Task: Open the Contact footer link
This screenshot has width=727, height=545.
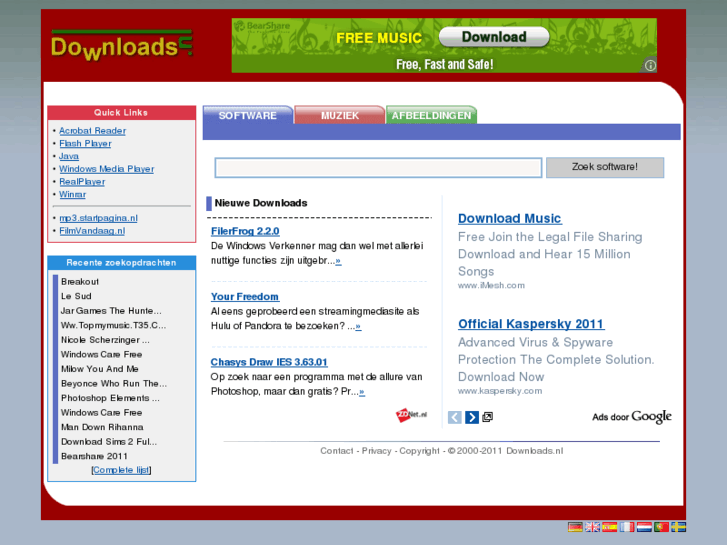Action: pos(337,451)
